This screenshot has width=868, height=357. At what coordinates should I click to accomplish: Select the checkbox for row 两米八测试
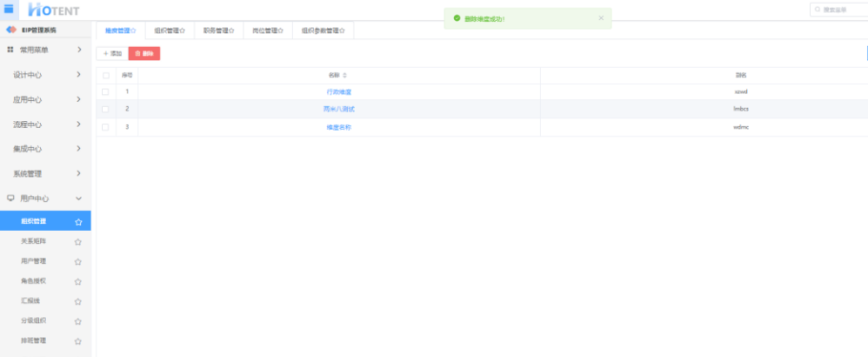point(105,109)
